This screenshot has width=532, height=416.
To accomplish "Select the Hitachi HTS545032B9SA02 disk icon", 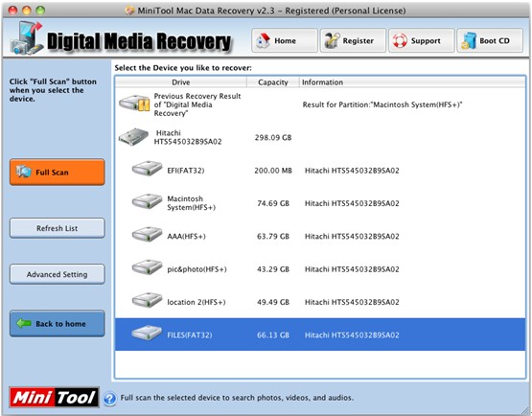I will point(133,137).
